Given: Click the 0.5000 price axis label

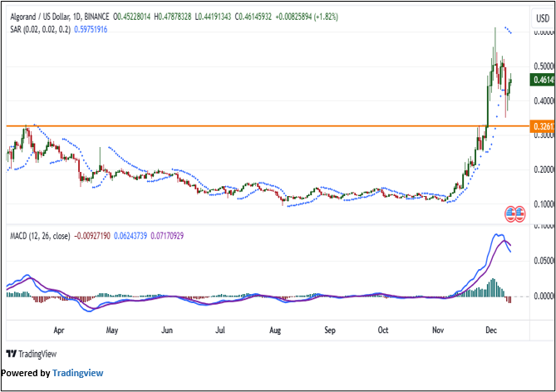Looking at the screenshot, I should tap(544, 66).
